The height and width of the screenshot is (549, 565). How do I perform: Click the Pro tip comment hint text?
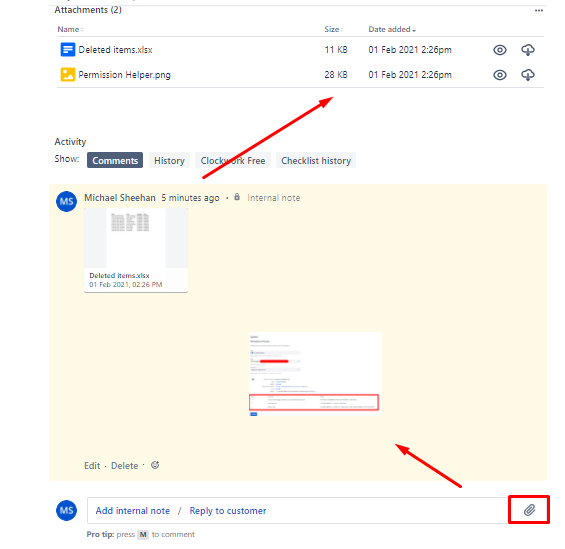[141, 535]
